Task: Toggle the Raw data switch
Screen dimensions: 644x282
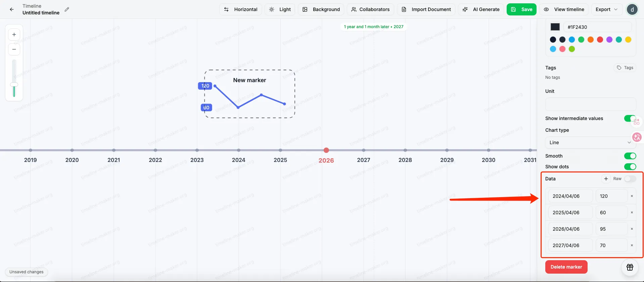Action: (630, 179)
